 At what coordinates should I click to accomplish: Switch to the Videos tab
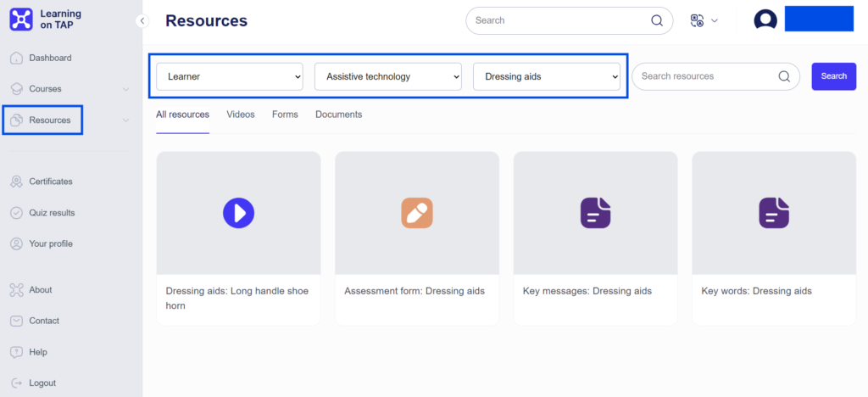[x=241, y=115]
